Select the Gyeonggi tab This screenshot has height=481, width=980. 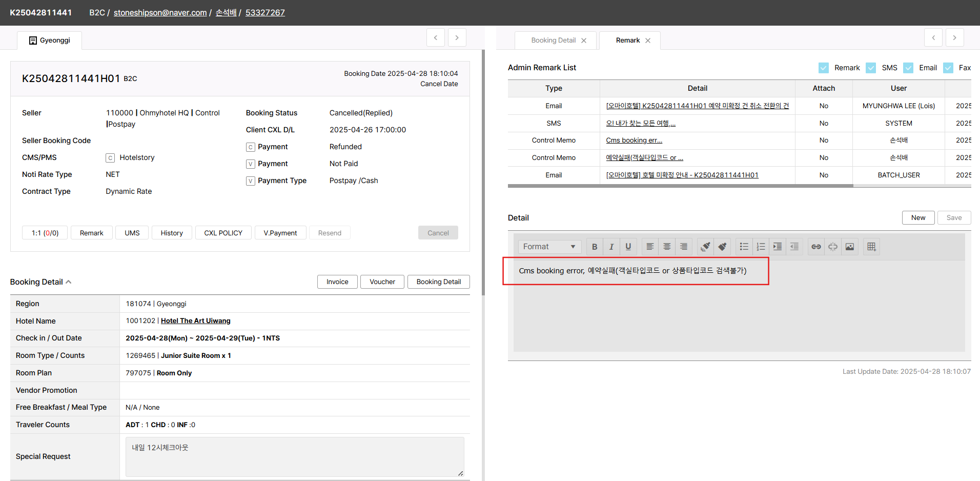[x=50, y=41]
